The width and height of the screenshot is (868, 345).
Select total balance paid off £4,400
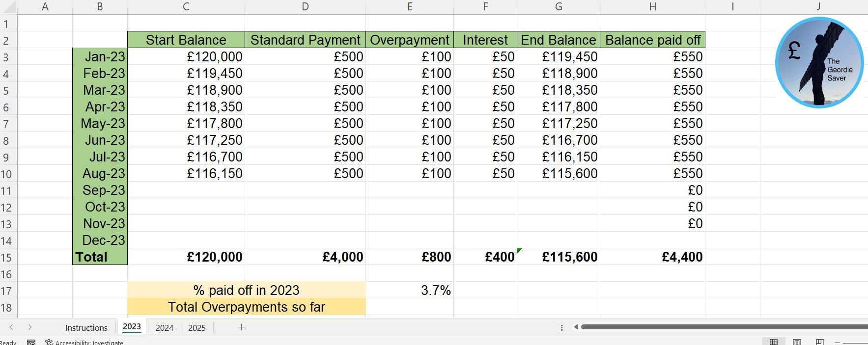(x=652, y=257)
